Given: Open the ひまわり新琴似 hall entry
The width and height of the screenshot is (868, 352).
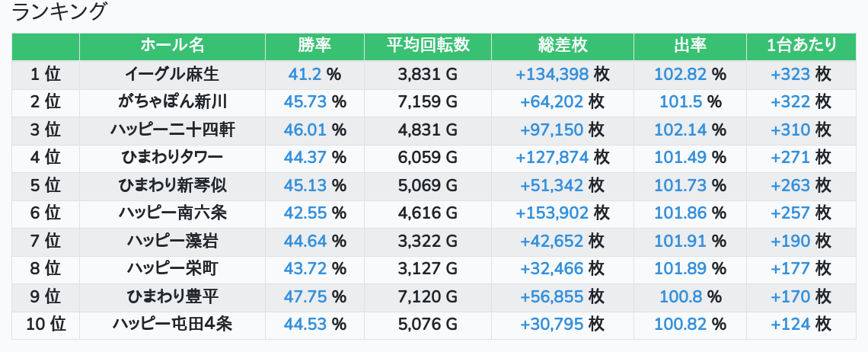Looking at the screenshot, I should tap(172, 185).
